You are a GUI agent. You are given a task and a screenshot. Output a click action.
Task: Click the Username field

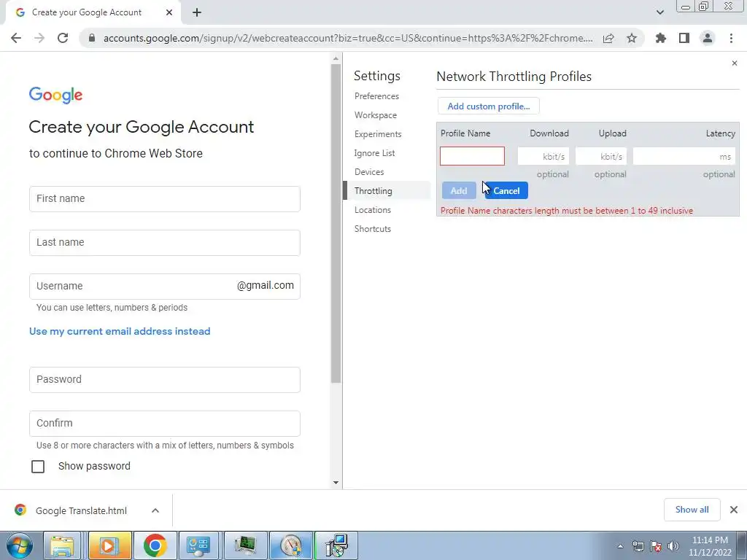[x=165, y=286]
